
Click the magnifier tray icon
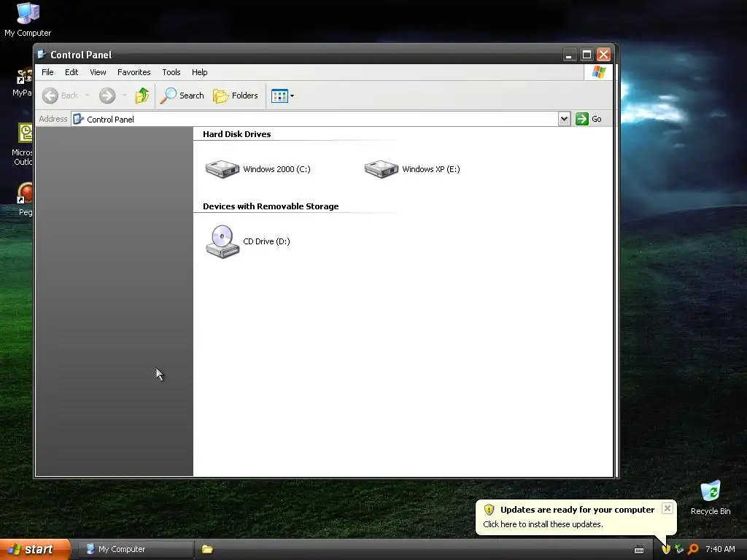(x=693, y=550)
